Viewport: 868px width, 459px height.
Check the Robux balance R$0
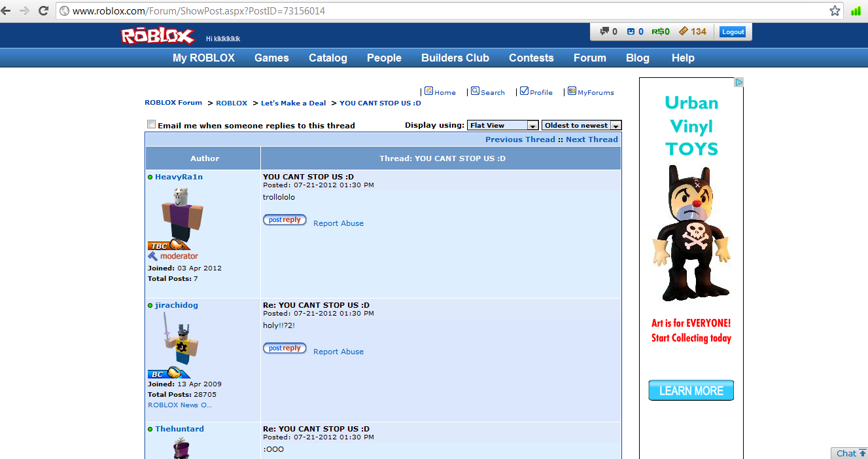(x=661, y=31)
